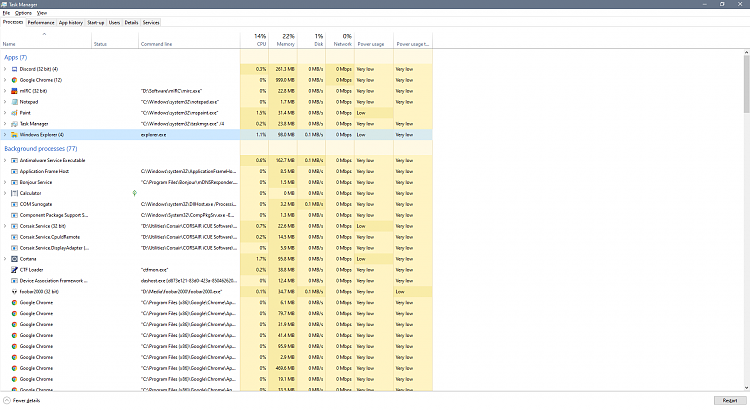The width and height of the screenshot is (750, 410).
Task: Click the scrollbar up arrow
Action: pyautogui.click(x=747, y=52)
